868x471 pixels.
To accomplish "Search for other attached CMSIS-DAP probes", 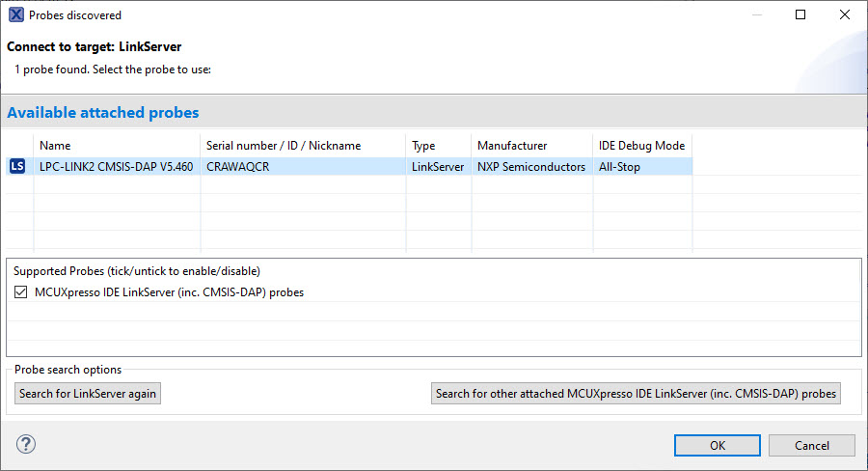I will [636, 394].
